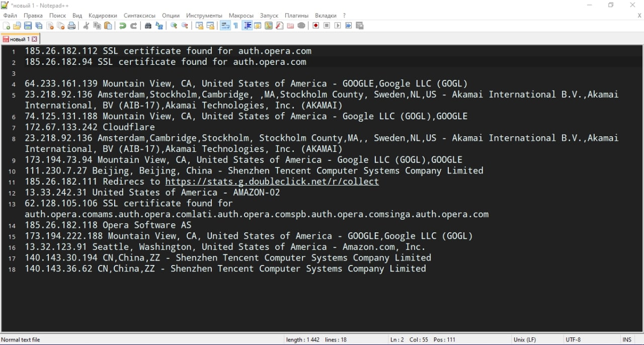644x345 pixels.
Task: Create a new document with the New icon
Action: click(7, 26)
